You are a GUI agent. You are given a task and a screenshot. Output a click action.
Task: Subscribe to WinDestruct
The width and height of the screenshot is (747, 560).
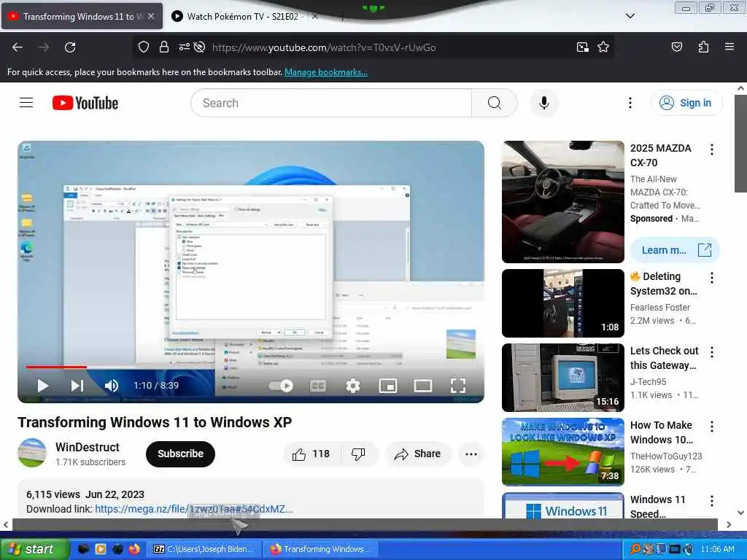[x=181, y=454]
